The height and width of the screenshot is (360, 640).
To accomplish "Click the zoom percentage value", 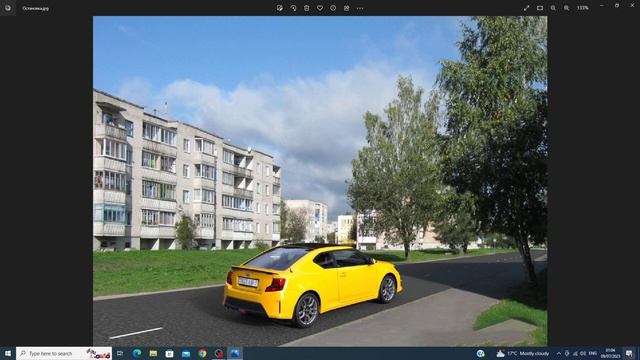I will click(583, 8).
